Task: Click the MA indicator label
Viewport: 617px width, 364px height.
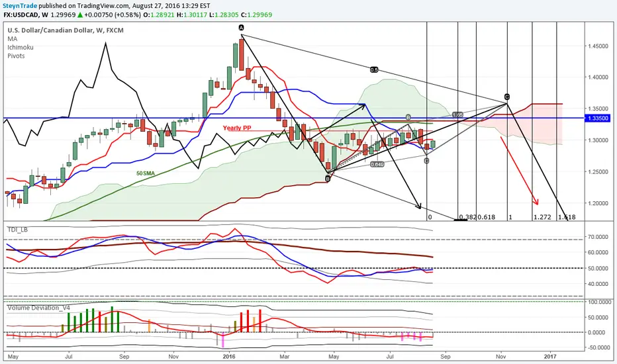Action: click(x=12, y=39)
